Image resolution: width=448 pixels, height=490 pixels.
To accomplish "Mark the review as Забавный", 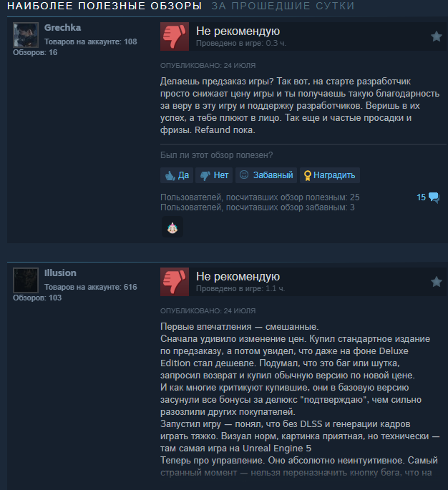I will (266, 175).
